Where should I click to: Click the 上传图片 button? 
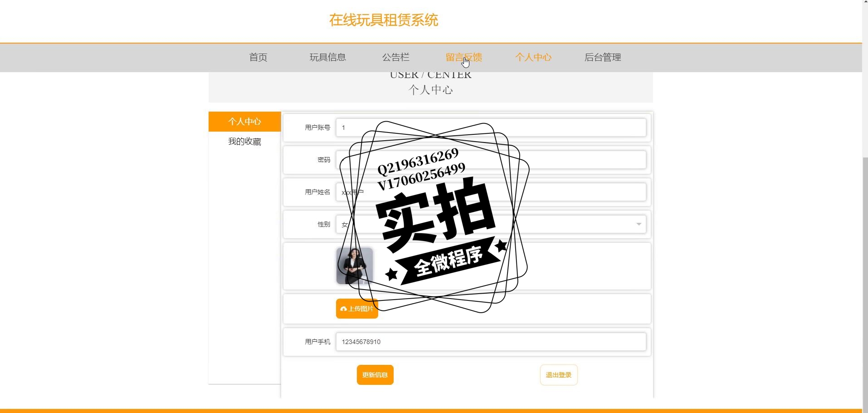click(357, 309)
